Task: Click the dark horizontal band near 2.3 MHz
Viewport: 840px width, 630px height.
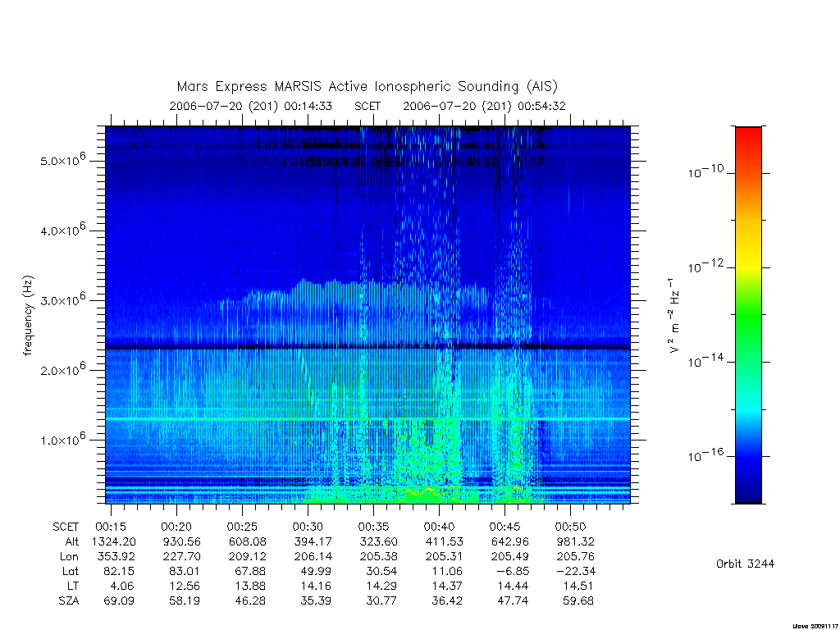Action: coord(367,348)
